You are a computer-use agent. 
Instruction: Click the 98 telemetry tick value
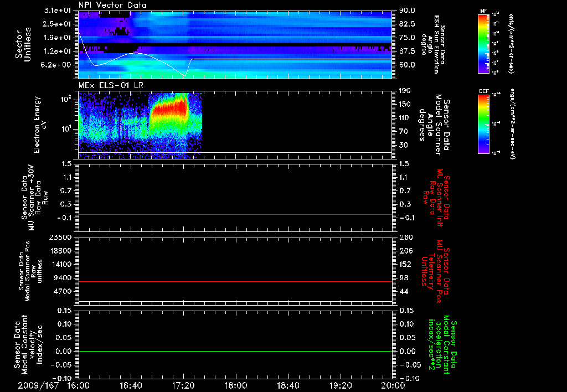click(404, 278)
